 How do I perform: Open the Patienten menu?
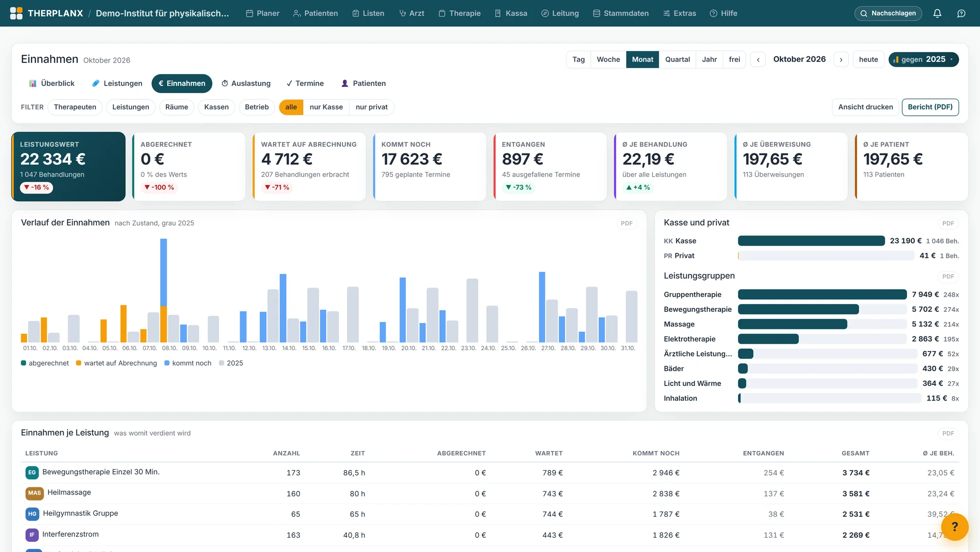pyautogui.click(x=316, y=13)
